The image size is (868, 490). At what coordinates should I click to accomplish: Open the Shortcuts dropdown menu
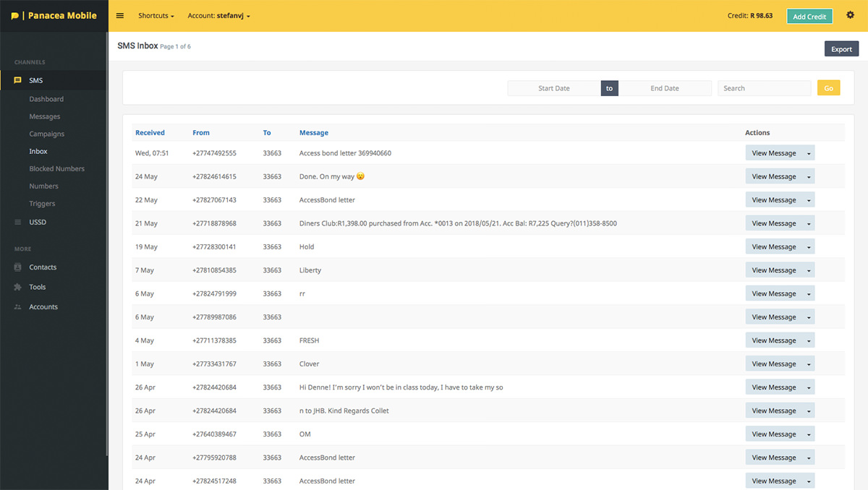pos(156,16)
